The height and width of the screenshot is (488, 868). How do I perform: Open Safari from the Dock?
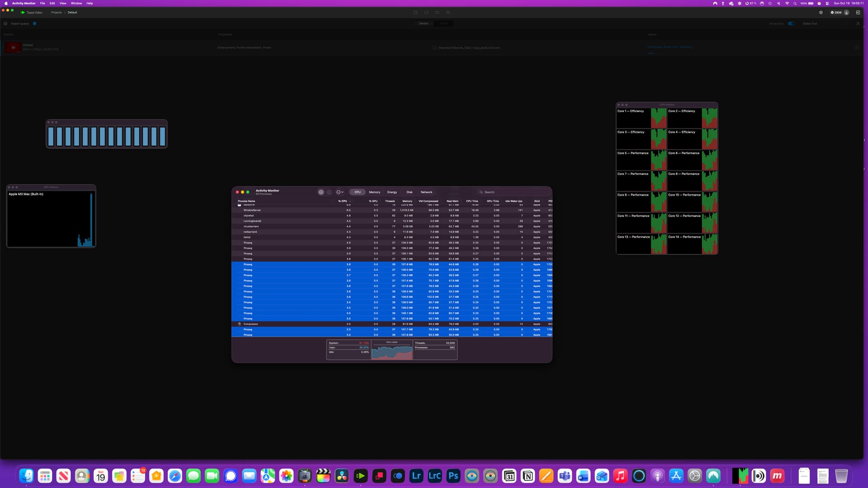pos(175,476)
